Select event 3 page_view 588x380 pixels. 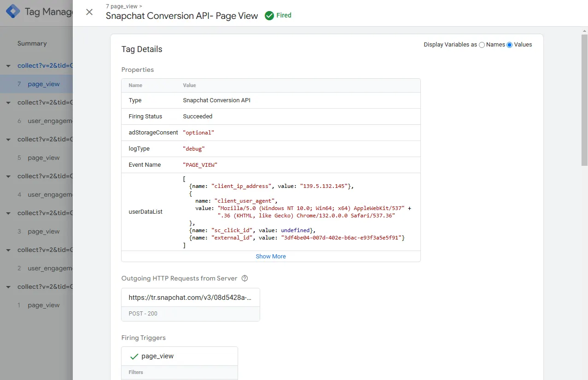click(36, 232)
